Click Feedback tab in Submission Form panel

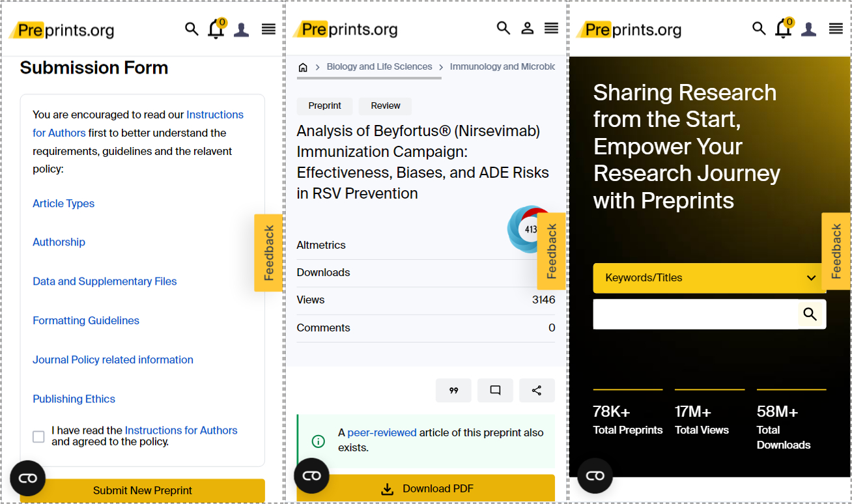tap(268, 253)
